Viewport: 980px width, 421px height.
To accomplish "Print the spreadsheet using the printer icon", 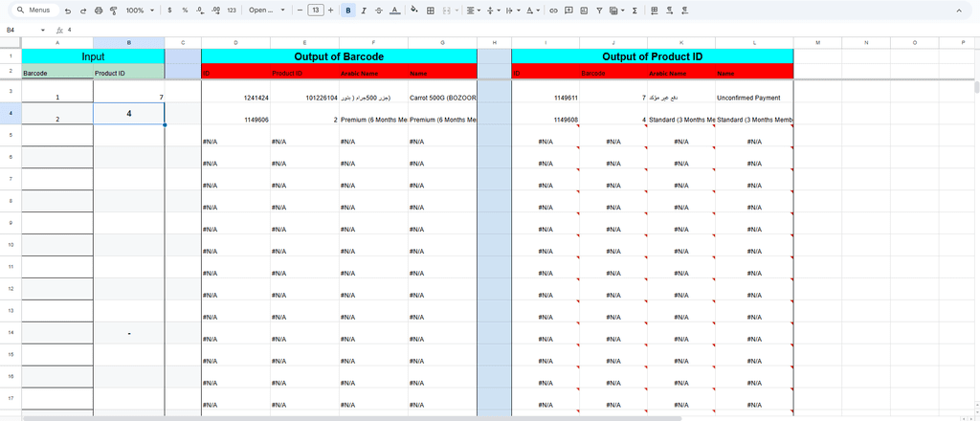I will click(x=99, y=11).
